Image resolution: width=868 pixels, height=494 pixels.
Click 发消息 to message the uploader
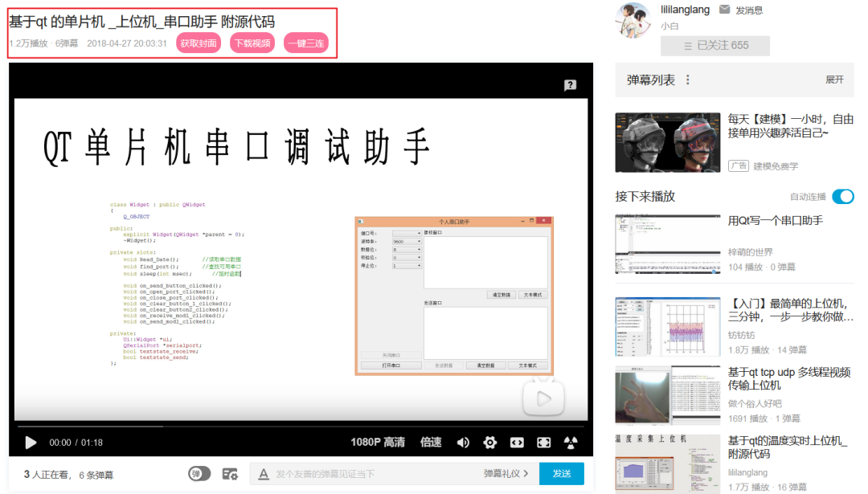[749, 10]
